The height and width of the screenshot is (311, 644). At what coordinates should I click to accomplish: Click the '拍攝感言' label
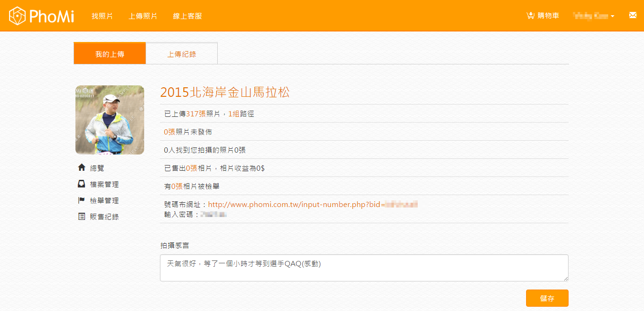click(x=174, y=246)
